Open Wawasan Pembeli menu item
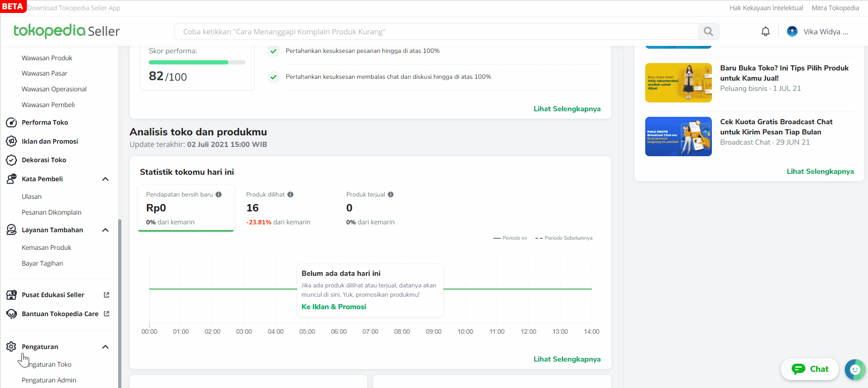 pyautogui.click(x=48, y=105)
